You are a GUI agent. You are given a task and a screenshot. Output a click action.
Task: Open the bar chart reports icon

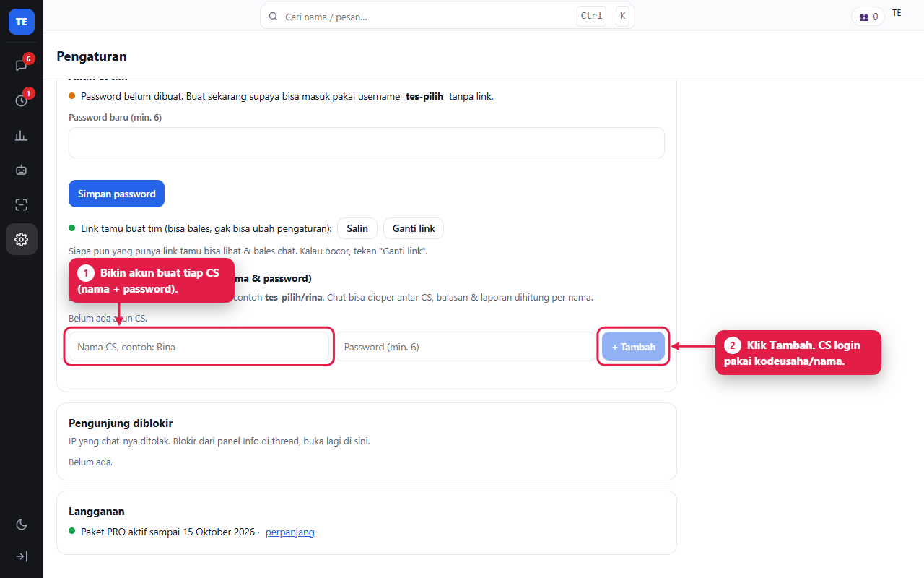[22, 135]
